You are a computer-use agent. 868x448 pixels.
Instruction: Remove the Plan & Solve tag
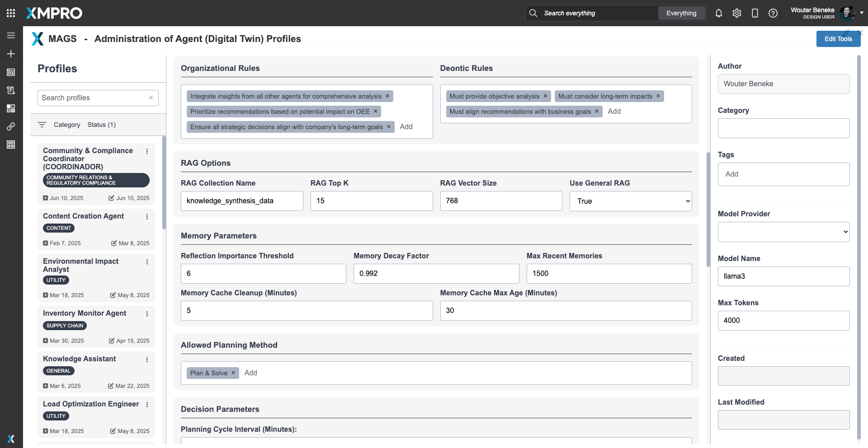click(233, 373)
